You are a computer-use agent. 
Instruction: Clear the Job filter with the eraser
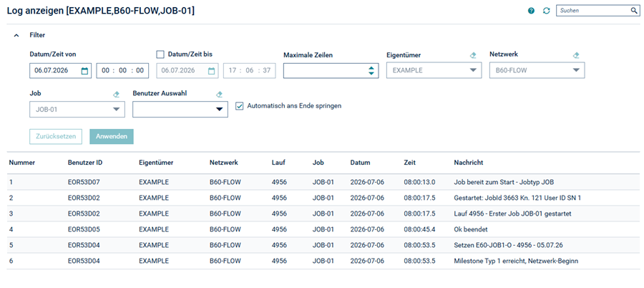click(116, 95)
